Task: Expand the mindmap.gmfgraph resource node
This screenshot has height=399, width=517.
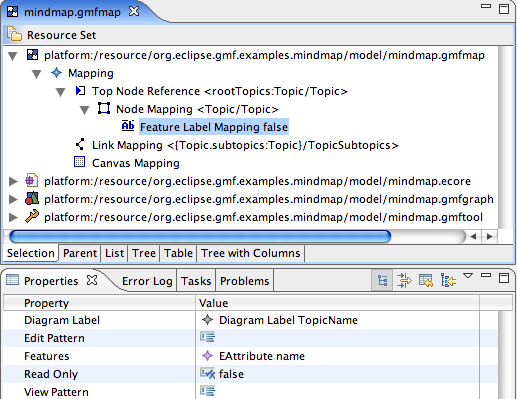Action: click(x=13, y=199)
